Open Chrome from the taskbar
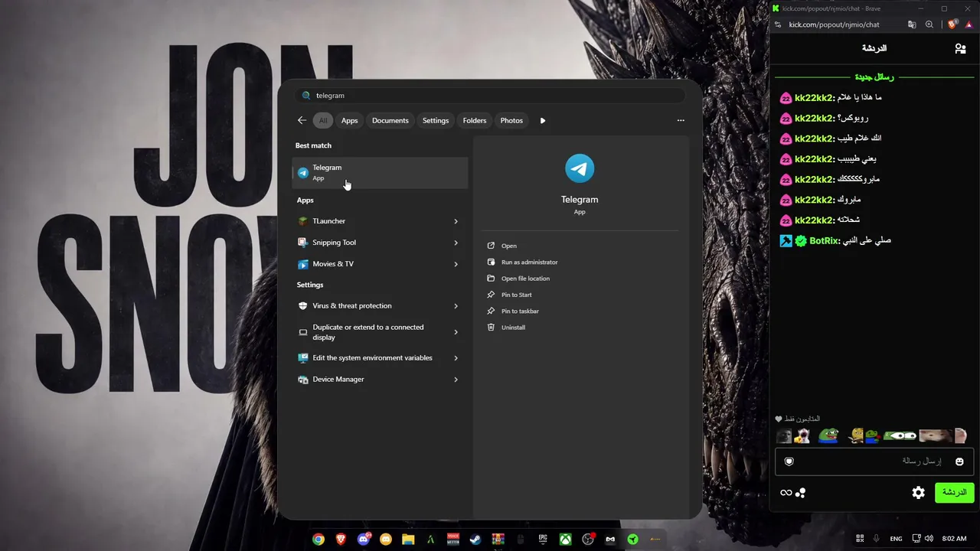Screen dimensions: 980x551 [x=318, y=540]
